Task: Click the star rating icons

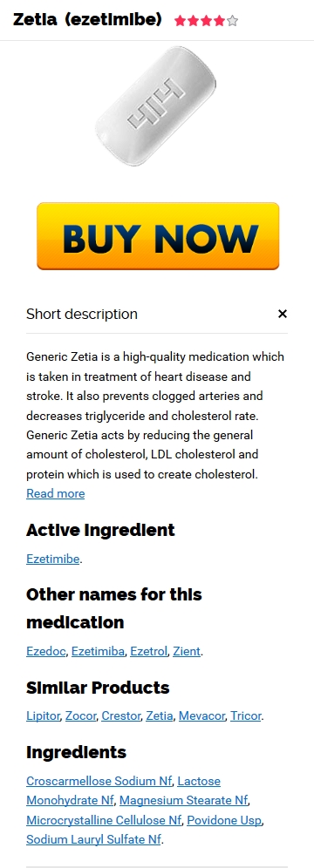Action: click(206, 21)
